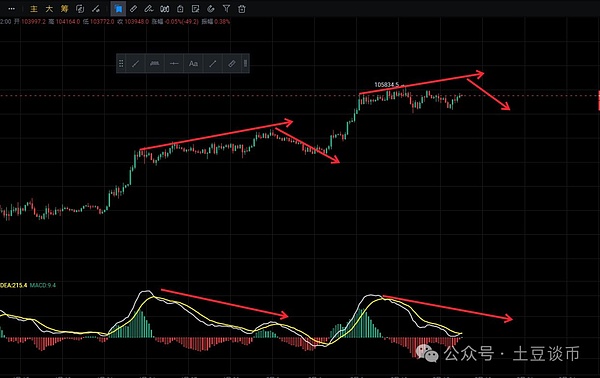
Task: Click the overlay compare icon beside 筹
Action: coord(80,9)
